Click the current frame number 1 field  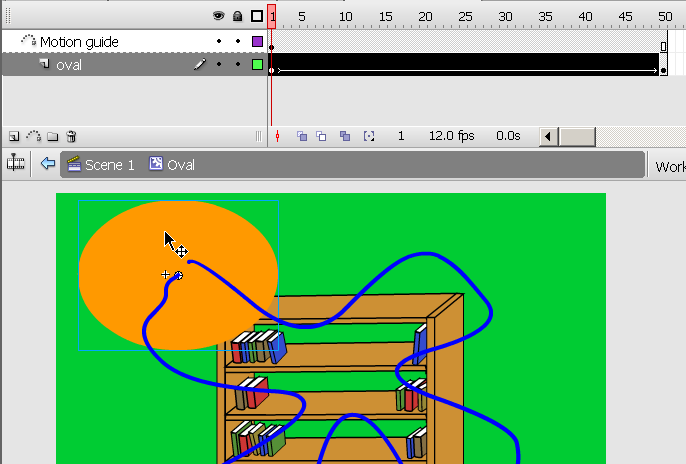(401, 136)
